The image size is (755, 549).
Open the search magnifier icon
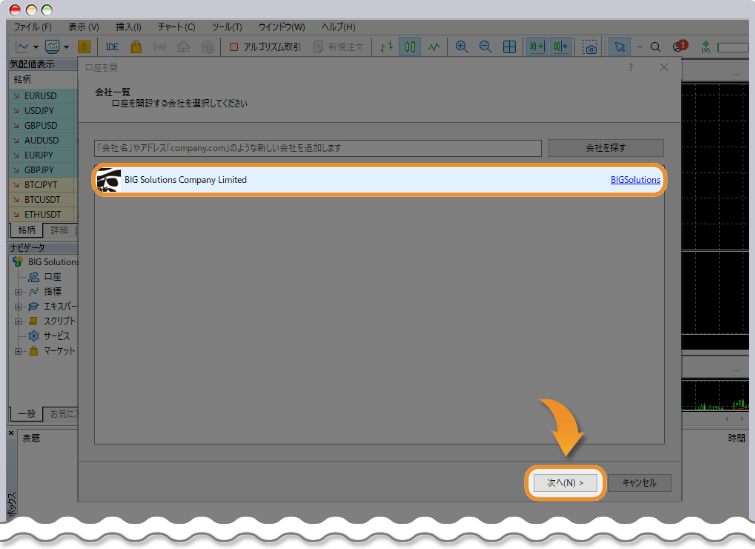point(655,47)
